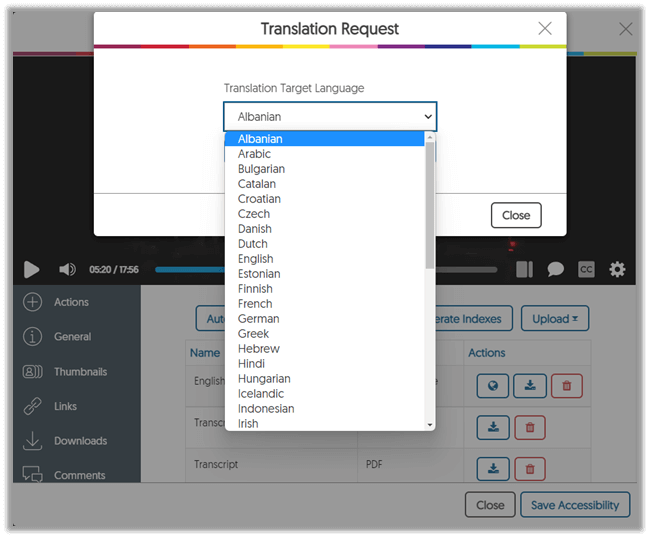Mute the video volume
650x538 pixels.
click(x=67, y=269)
